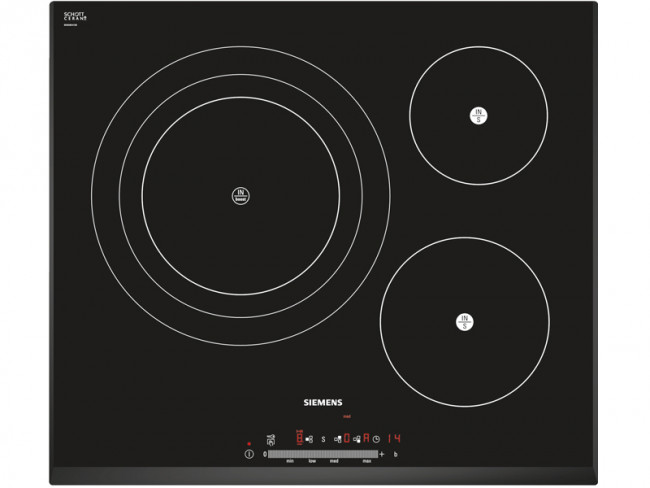Tap the red left-zone level display

pos(300,437)
